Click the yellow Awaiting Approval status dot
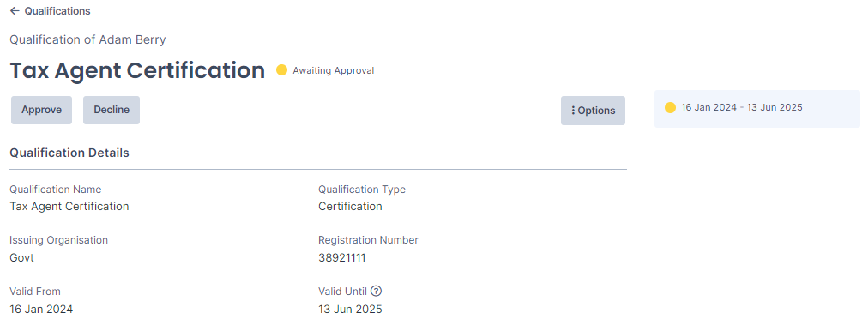 [282, 70]
